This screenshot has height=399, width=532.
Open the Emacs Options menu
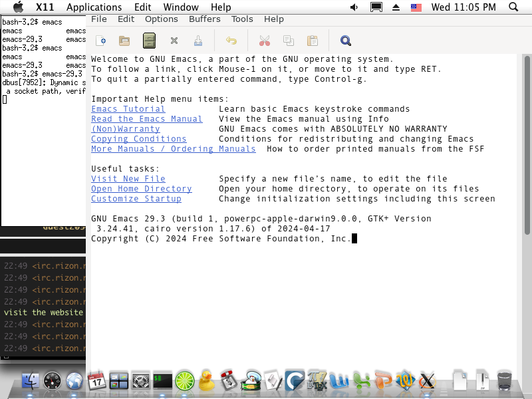(x=162, y=19)
